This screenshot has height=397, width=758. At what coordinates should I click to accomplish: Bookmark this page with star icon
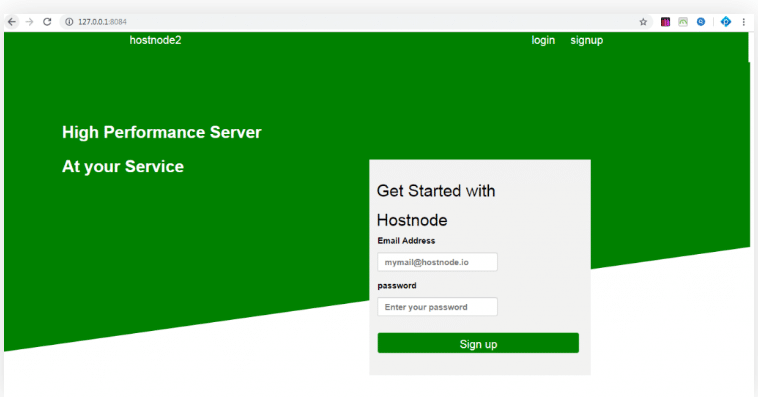coord(643,22)
